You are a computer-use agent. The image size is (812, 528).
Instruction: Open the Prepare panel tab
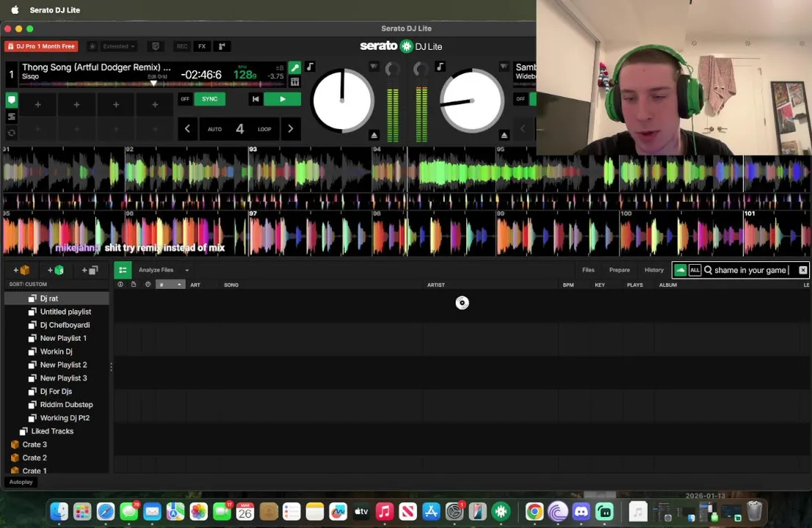(x=619, y=270)
